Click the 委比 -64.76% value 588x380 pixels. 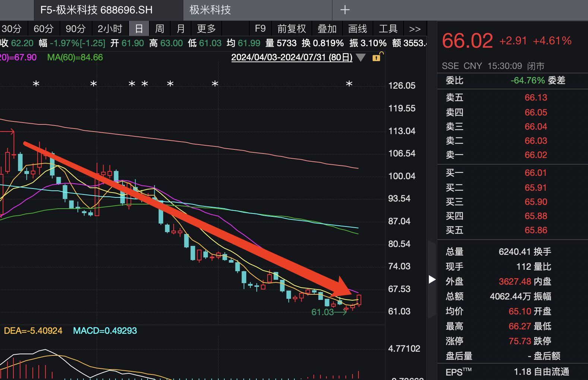point(528,80)
